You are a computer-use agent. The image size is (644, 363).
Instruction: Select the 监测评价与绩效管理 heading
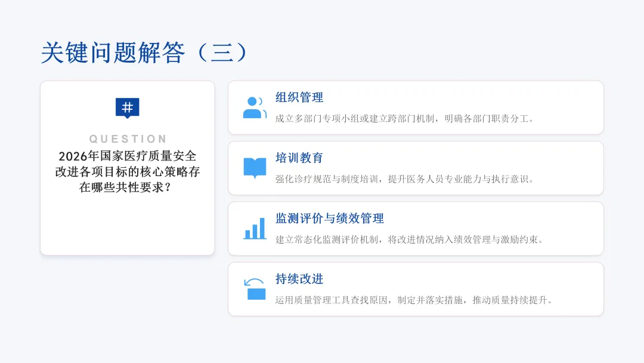[330, 219]
